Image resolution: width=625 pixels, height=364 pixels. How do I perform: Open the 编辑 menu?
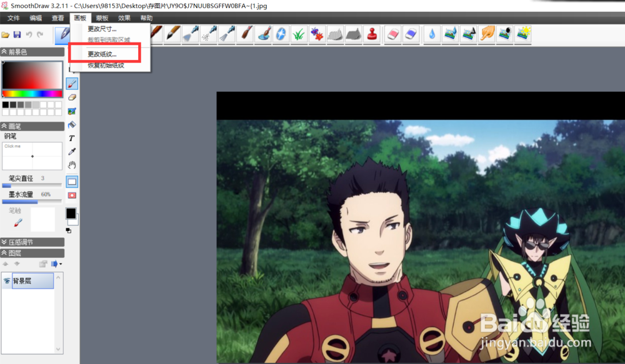coord(36,18)
